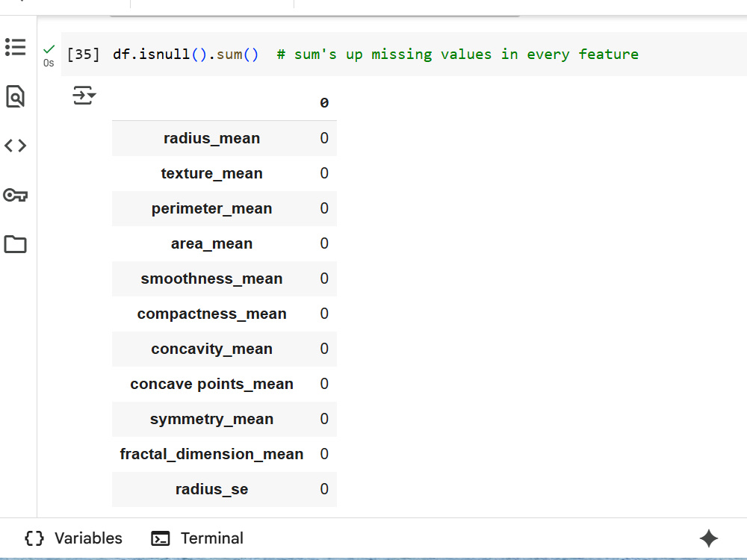747x560 pixels.
Task: Click the value cell for symmetry_mean
Action: (x=324, y=419)
